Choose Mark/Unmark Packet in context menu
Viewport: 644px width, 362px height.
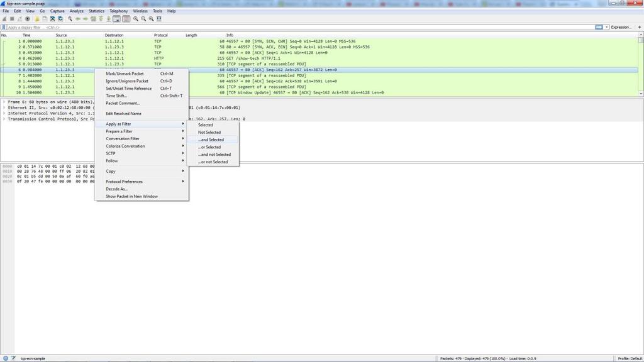coord(142,74)
